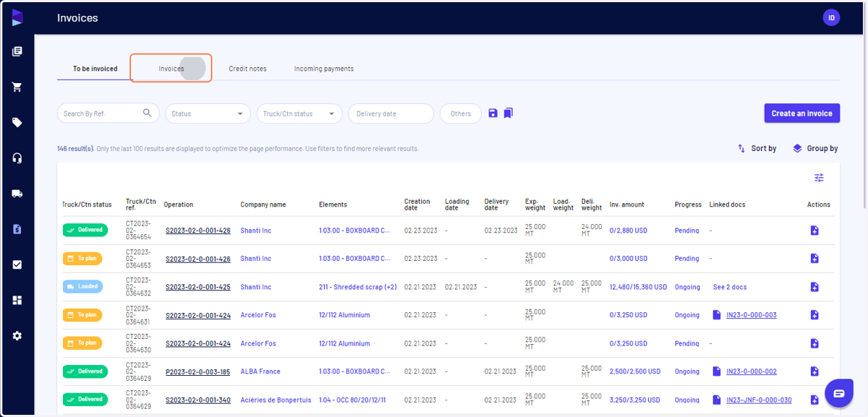Image resolution: width=868 pixels, height=417 pixels.
Task: Open operation S2023-02-0-001-340 link
Action: coord(197,400)
